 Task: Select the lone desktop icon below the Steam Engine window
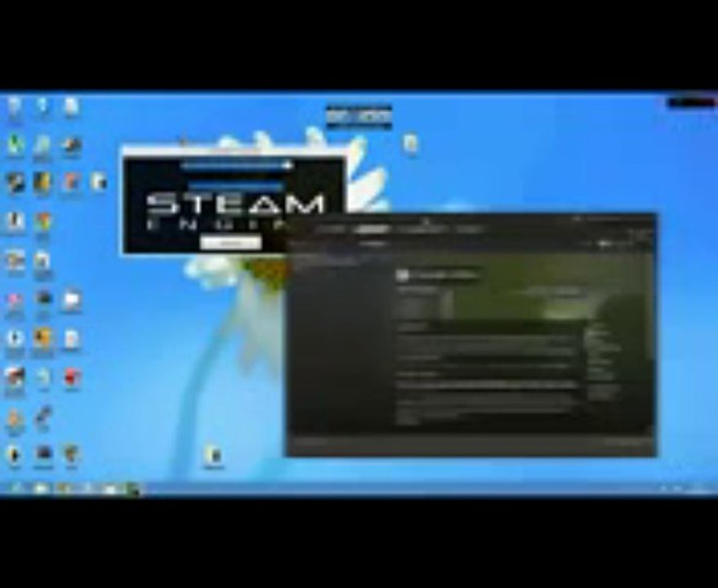pos(213,457)
